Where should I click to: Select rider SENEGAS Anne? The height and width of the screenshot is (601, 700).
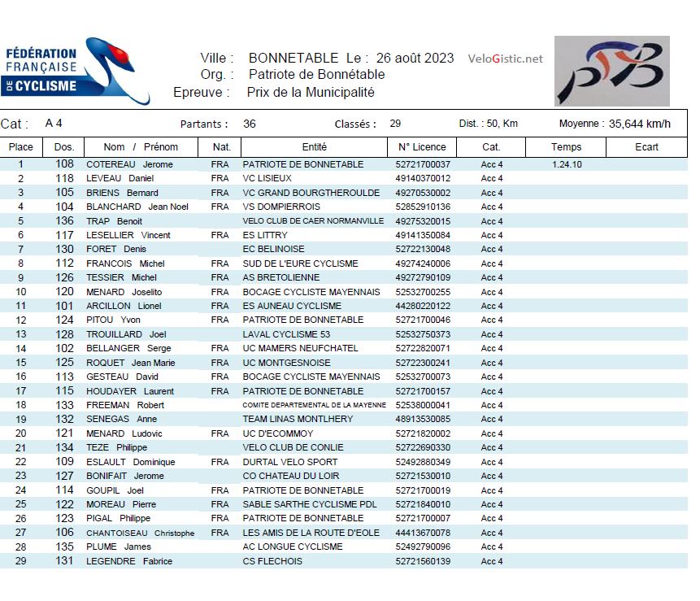pyautogui.click(x=121, y=419)
